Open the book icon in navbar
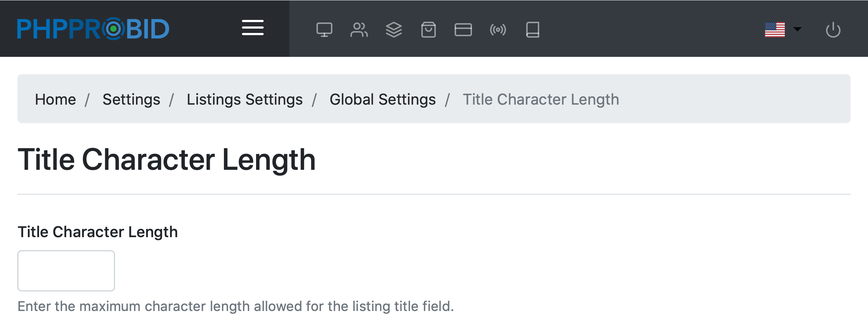Screen dimensions: 868x315 [x=532, y=30]
